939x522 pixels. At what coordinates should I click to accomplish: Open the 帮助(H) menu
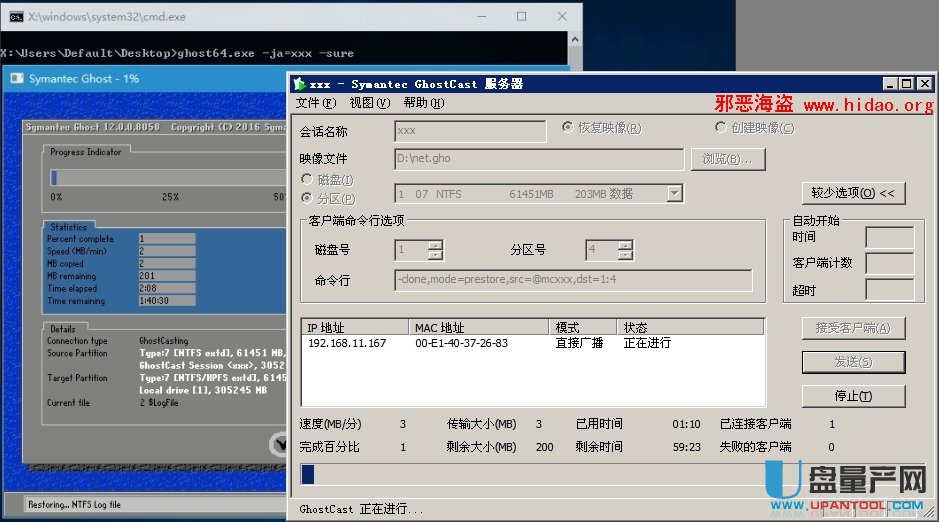[x=423, y=103]
